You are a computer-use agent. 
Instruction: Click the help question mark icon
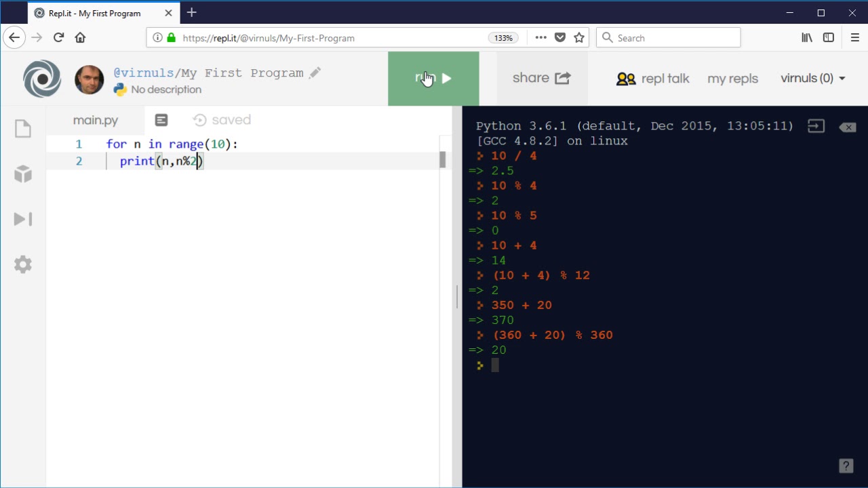tap(846, 466)
